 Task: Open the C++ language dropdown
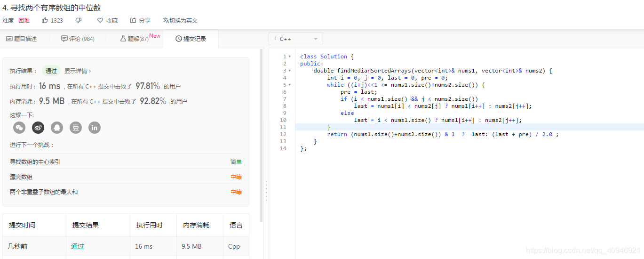pyautogui.click(x=296, y=39)
